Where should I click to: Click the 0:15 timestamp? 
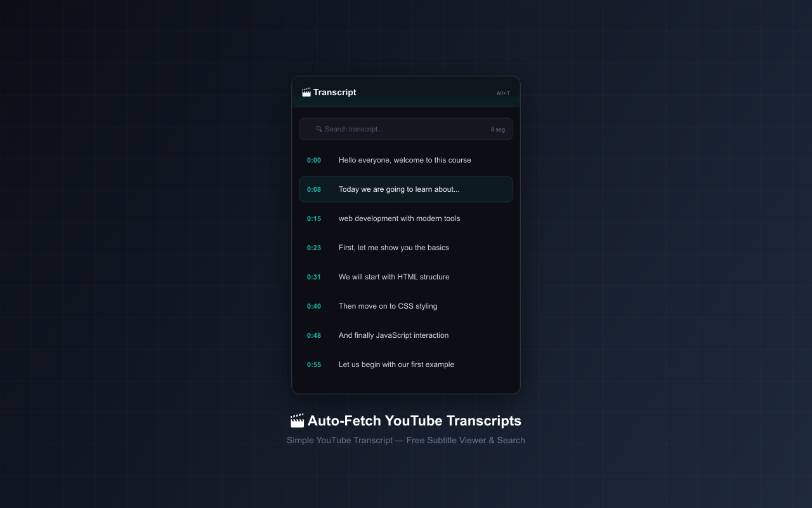click(314, 218)
